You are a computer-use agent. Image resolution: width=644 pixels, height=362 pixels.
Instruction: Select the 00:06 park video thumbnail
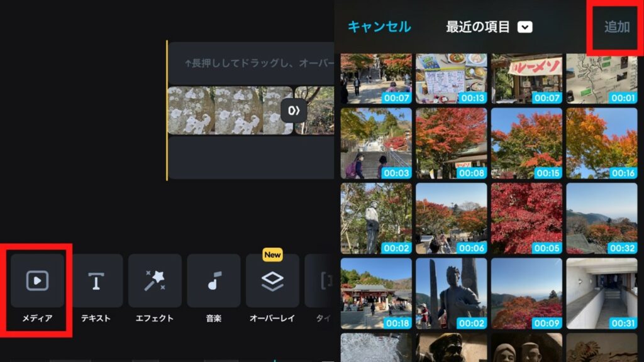pos(452,218)
